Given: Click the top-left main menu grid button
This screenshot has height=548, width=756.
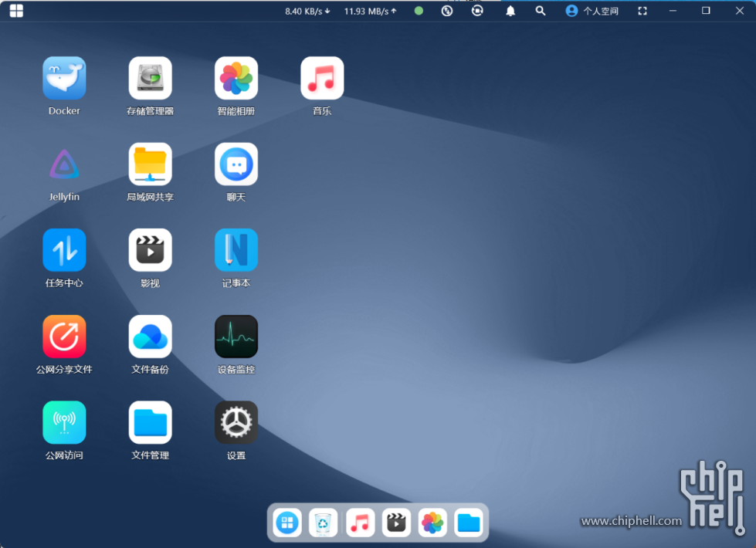Looking at the screenshot, I should (16, 11).
